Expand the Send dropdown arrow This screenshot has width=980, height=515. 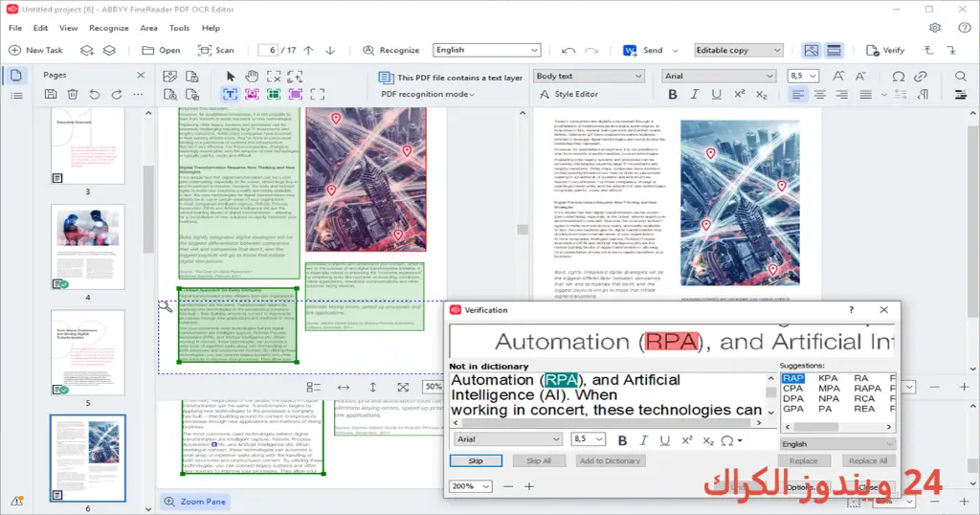tap(675, 51)
